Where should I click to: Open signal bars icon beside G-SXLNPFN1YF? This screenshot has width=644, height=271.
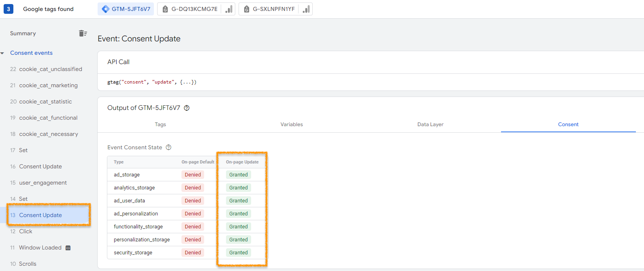[x=306, y=9]
